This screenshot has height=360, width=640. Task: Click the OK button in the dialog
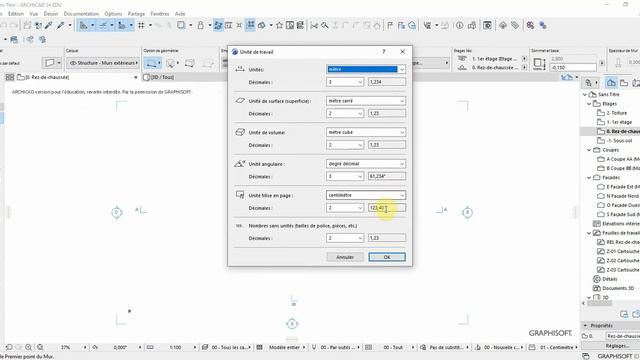click(387, 257)
